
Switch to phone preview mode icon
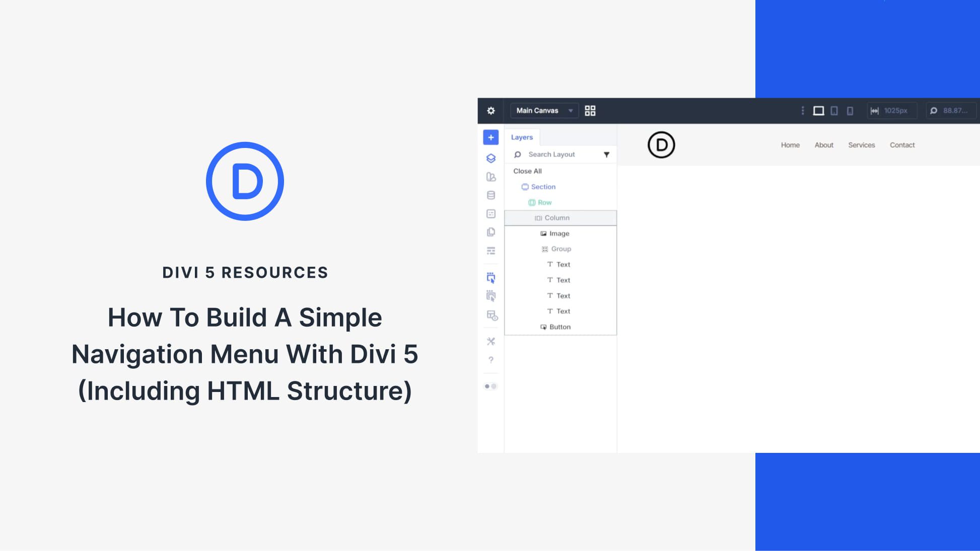[851, 111]
